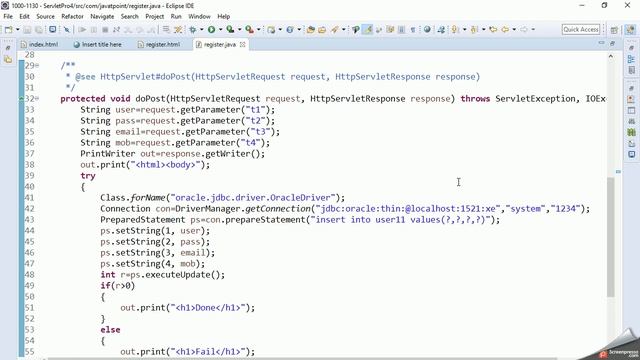The width and height of the screenshot is (640, 360).
Task: Click the Coverage run icon
Action: coord(230,29)
